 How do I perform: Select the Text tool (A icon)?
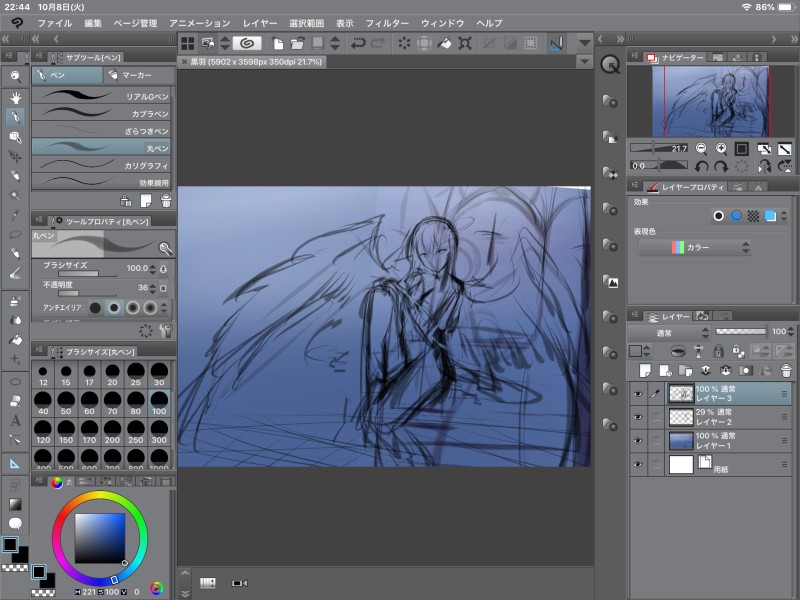15,420
